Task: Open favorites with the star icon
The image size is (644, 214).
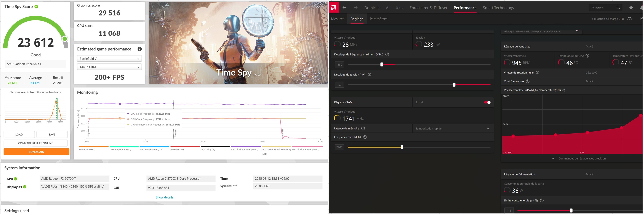Action: (x=631, y=8)
